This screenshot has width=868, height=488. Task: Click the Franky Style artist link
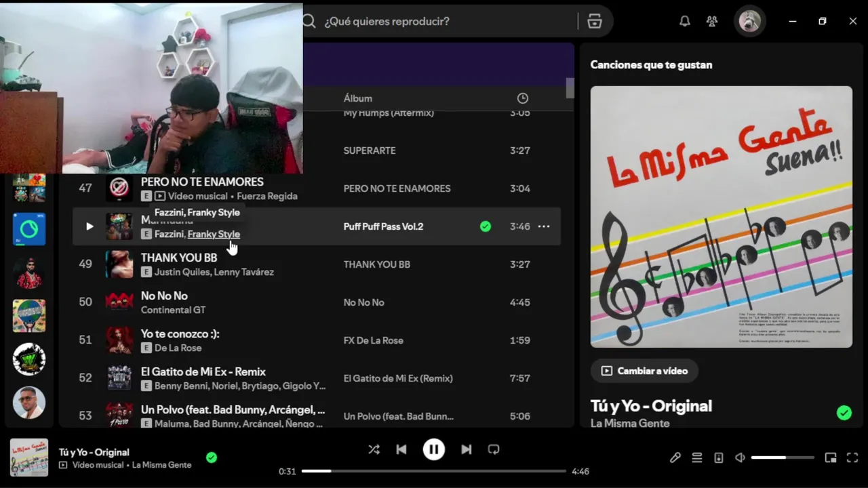click(x=214, y=234)
